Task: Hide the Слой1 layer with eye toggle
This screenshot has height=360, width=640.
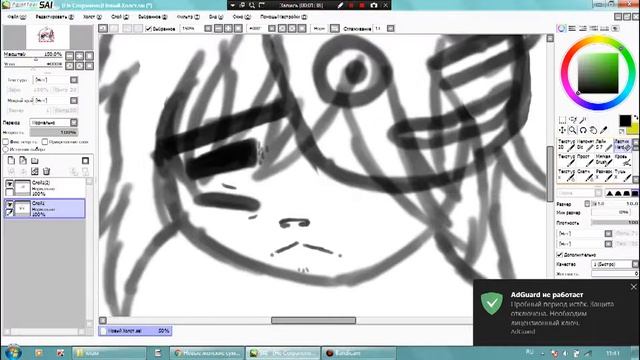Action: point(10,204)
